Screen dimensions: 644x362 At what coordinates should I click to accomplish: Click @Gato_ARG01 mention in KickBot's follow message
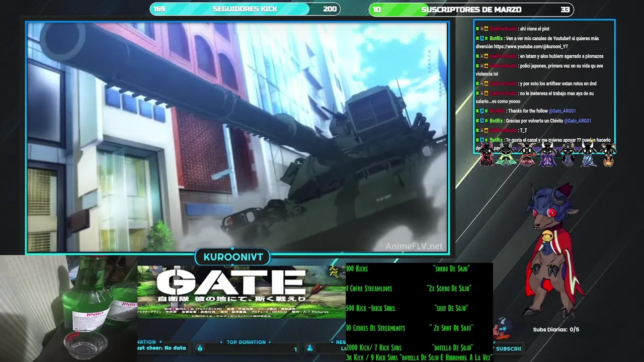coord(562,111)
